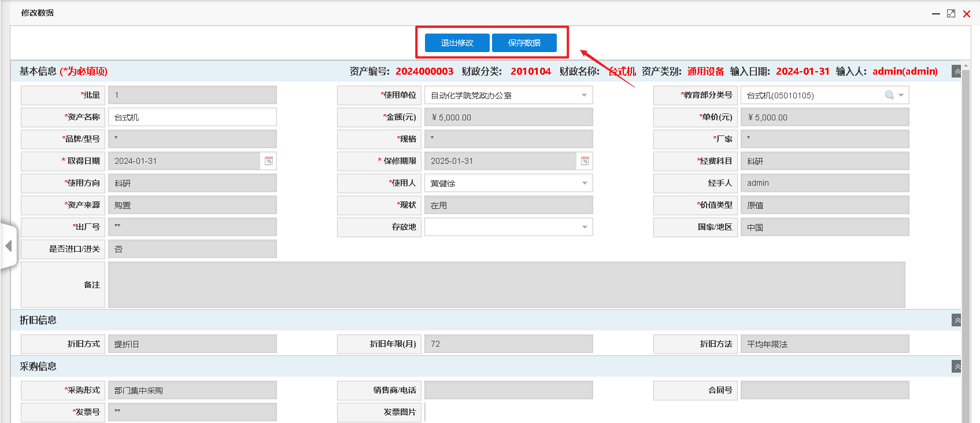This screenshot has height=423, width=980.
Task: Open the 使用单位 dropdown
Action: [584, 95]
